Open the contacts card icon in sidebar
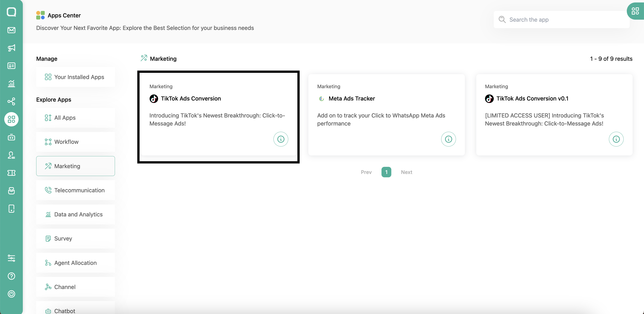The image size is (644, 314). point(11,66)
